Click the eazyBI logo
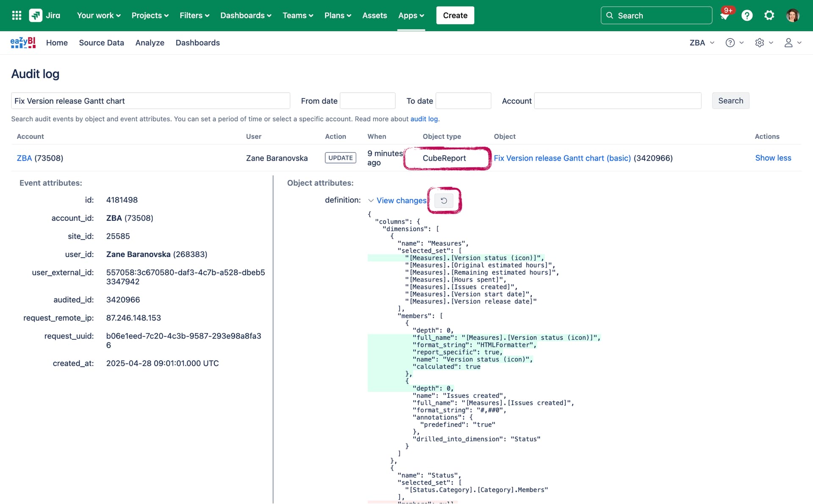813x504 pixels. 23,43
